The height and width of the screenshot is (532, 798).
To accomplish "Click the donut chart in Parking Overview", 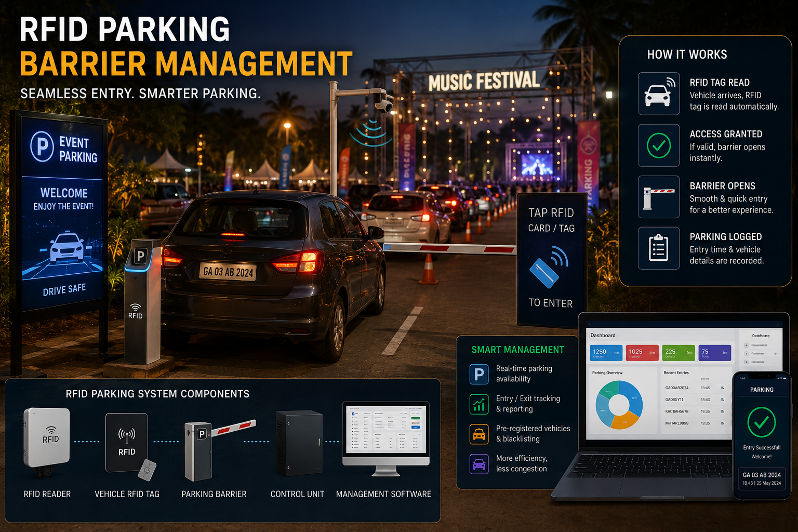I will pyautogui.click(x=619, y=405).
